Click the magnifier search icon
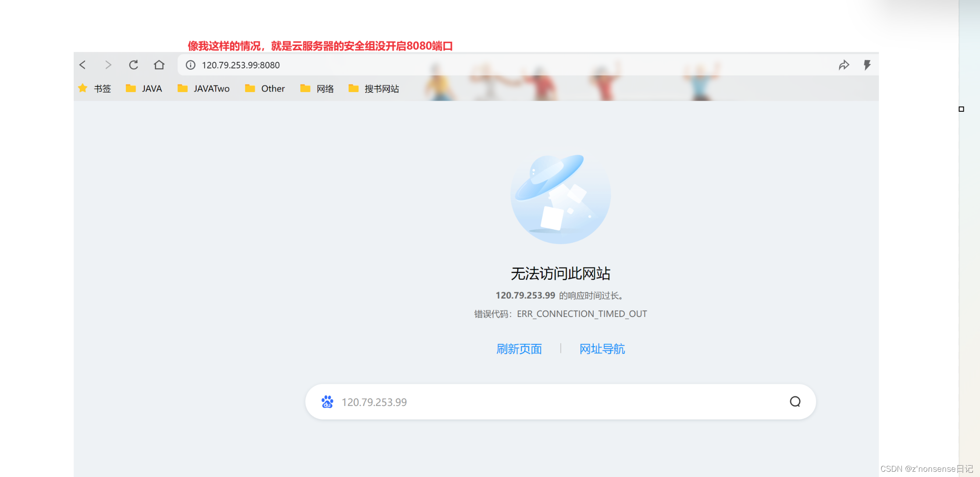Screen dimensions: 980x477 pyautogui.click(x=795, y=402)
